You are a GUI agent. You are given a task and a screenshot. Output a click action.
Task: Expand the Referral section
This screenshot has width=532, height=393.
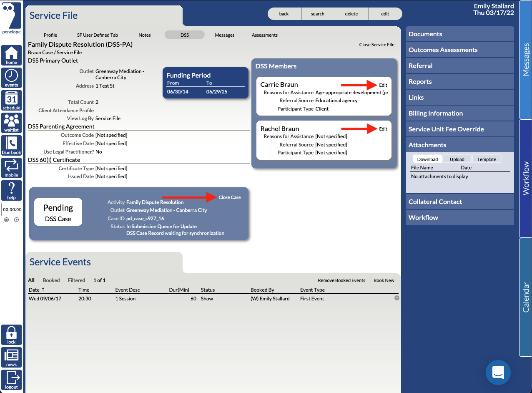(460, 66)
